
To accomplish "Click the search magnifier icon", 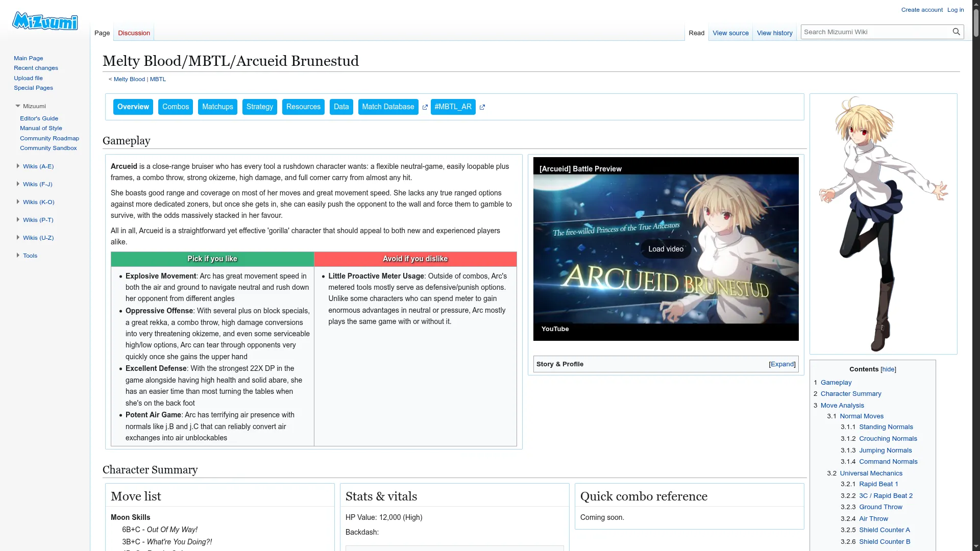I will (956, 32).
